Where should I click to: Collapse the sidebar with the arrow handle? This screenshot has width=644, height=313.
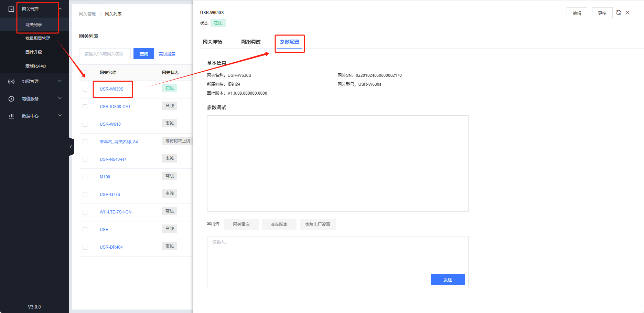(71, 147)
